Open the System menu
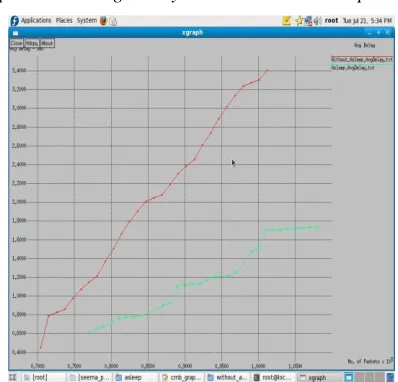 tap(87, 20)
